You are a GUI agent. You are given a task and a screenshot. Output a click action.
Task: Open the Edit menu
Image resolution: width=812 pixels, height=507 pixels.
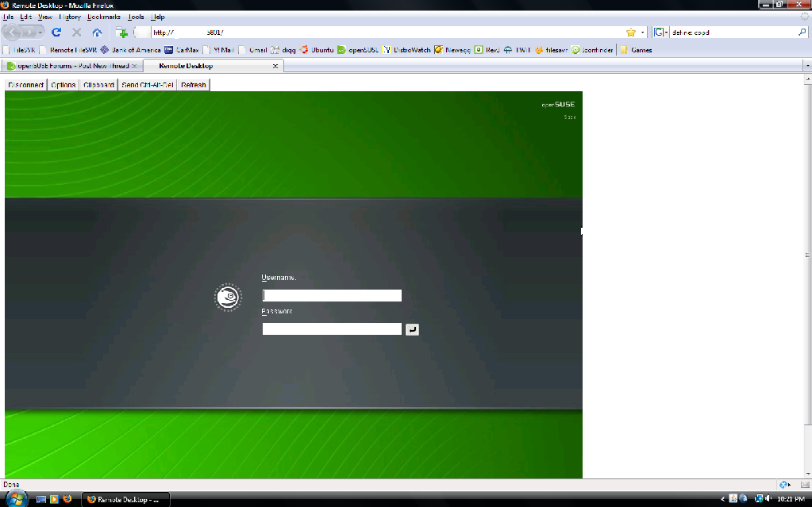(x=26, y=17)
